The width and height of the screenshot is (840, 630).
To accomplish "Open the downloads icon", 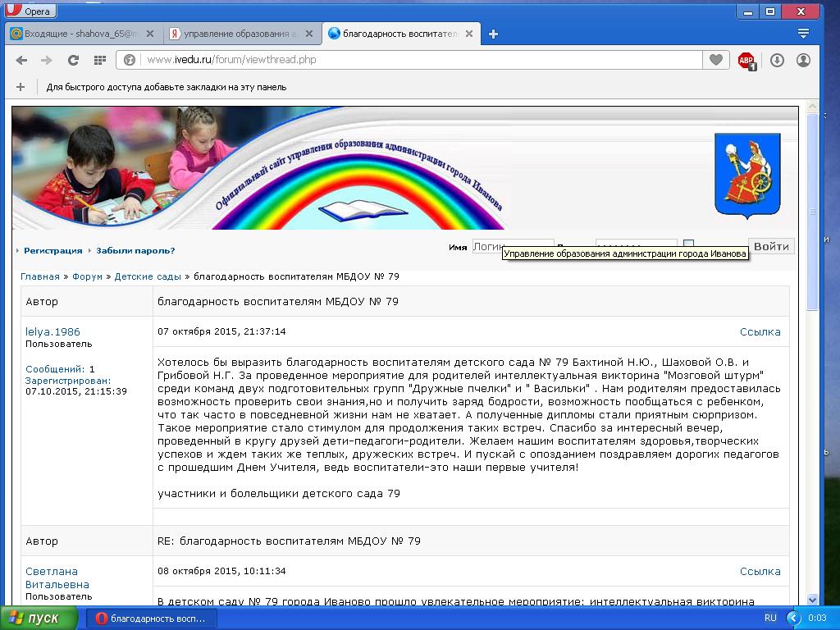I will (777, 60).
